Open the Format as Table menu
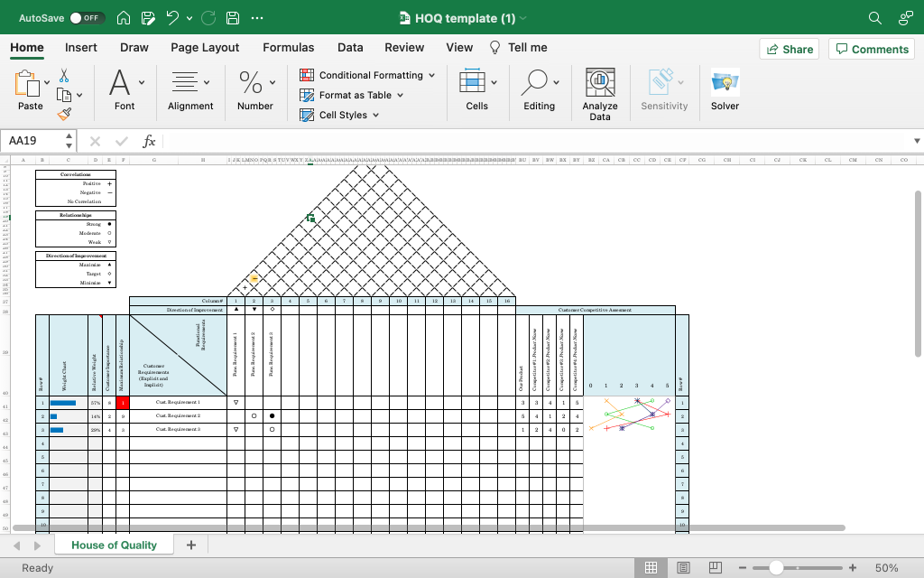Image resolution: width=924 pixels, height=578 pixels. pos(351,95)
